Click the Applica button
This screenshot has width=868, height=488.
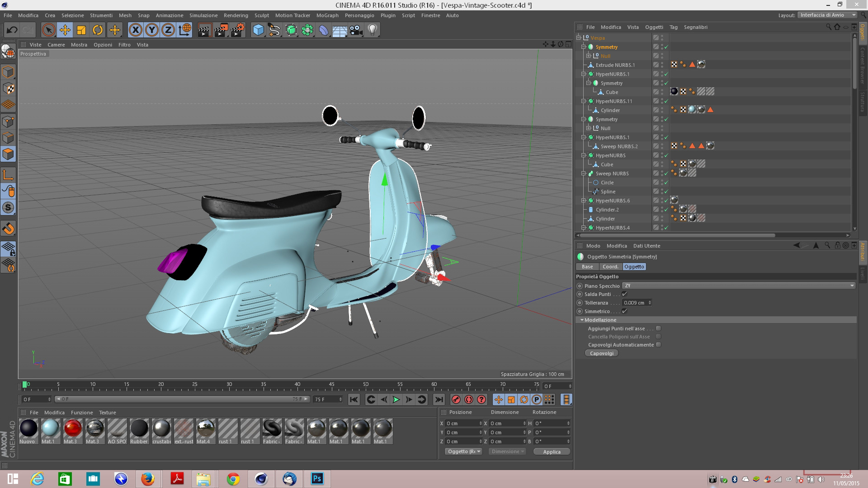(x=552, y=452)
